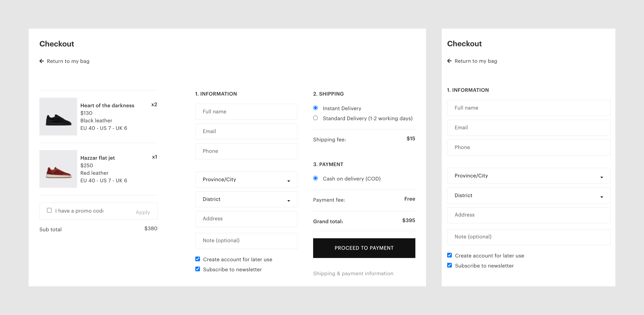Focus the Full name field in left panel

click(x=246, y=112)
